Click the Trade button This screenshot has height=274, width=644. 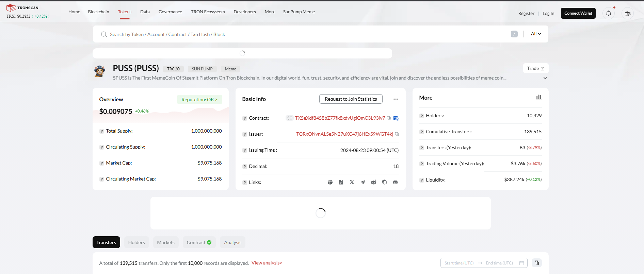click(x=536, y=68)
